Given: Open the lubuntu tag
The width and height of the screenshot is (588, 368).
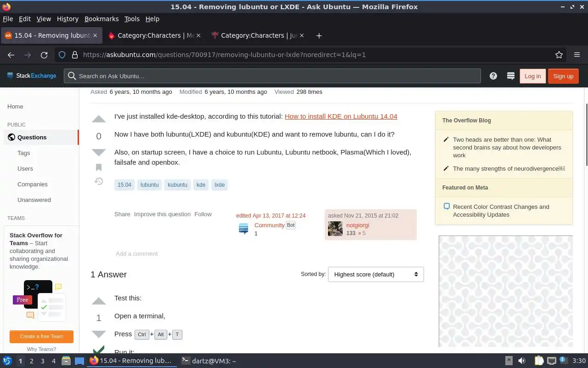Looking at the screenshot, I should [149, 185].
